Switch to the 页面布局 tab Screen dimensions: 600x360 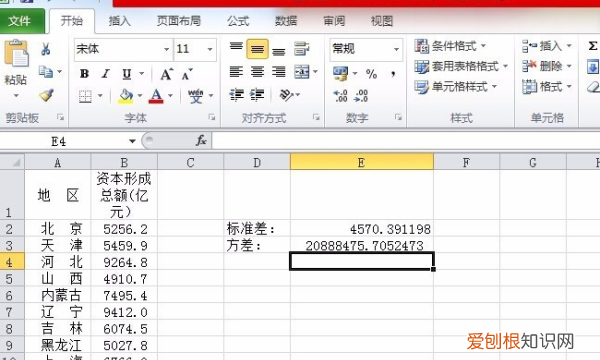pos(179,21)
